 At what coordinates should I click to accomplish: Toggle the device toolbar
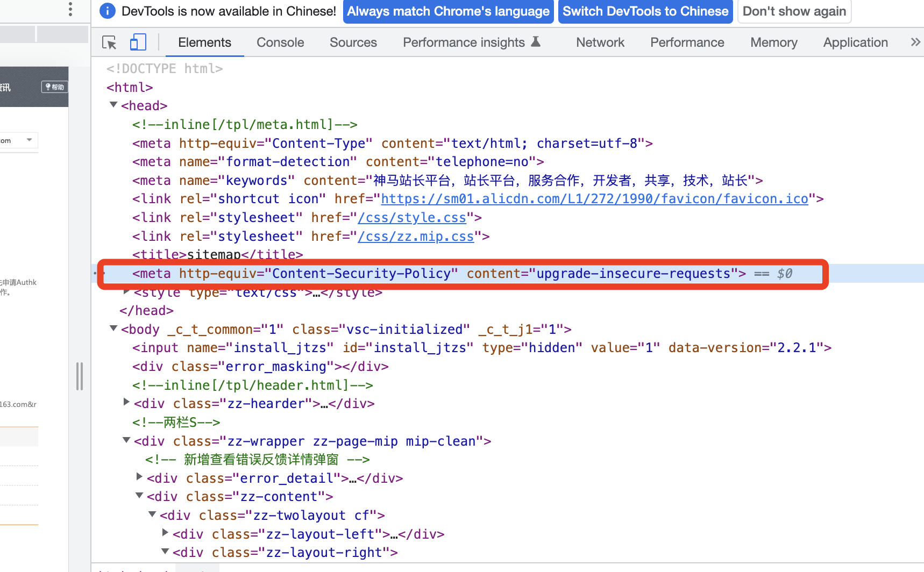click(x=138, y=42)
